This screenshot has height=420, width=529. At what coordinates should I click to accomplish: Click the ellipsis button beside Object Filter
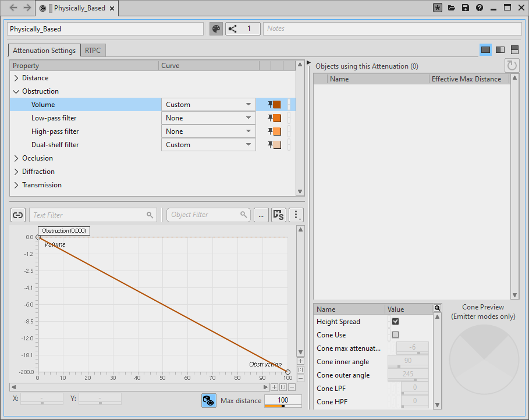261,215
